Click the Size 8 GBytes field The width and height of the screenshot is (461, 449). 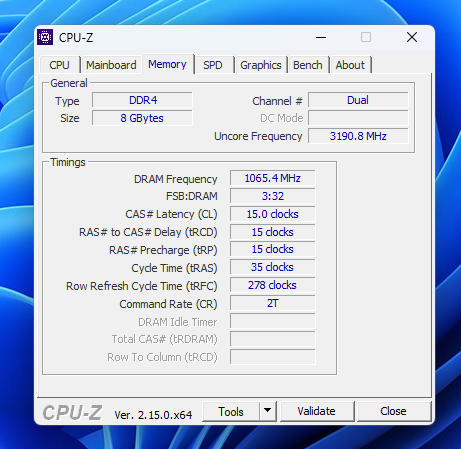pyautogui.click(x=143, y=118)
